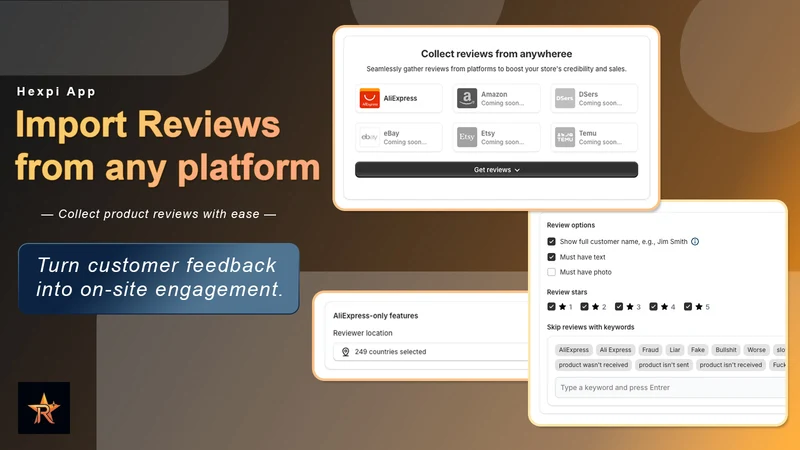Select the AliExpress platform card label
The width and height of the screenshot is (800, 450).
coord(401,98)
